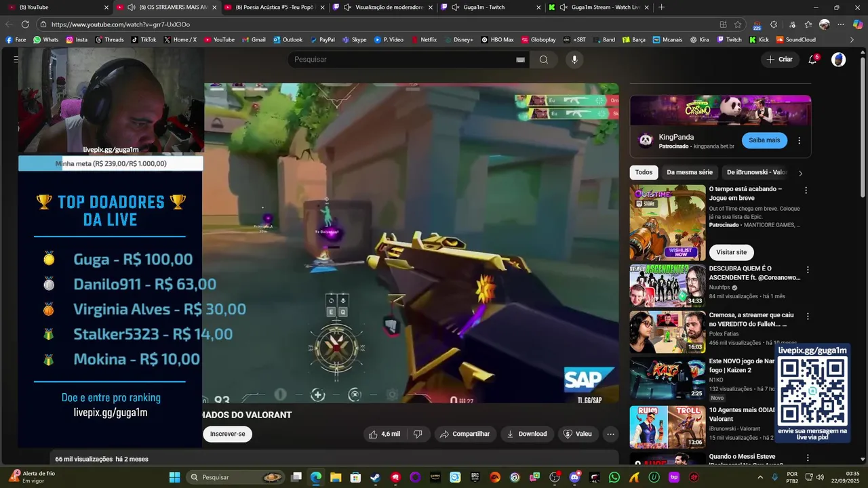Search with the magnifier icon
Image resolution: width=868 pixels, height=488 pixels.
(x=544, y=60)
